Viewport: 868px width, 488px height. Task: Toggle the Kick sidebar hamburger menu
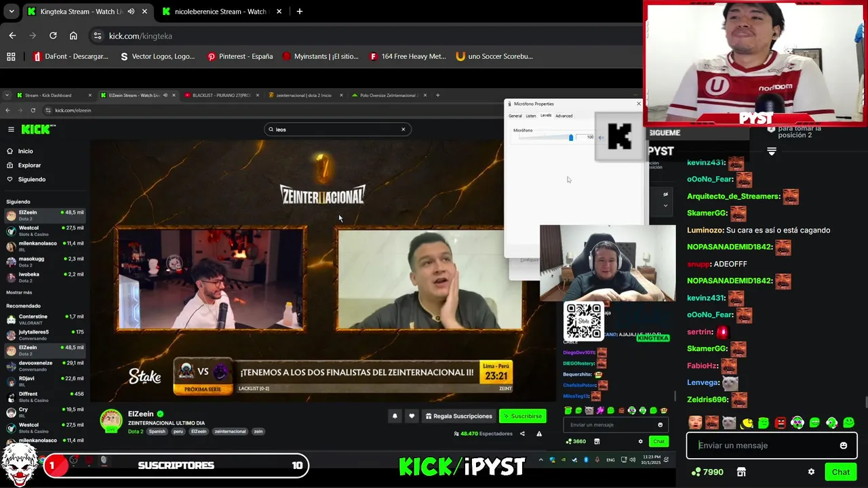coord(11,129)
